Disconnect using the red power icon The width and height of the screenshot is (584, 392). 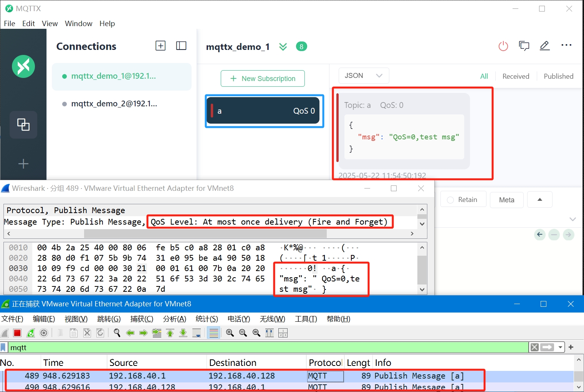(x=503, y=46)
